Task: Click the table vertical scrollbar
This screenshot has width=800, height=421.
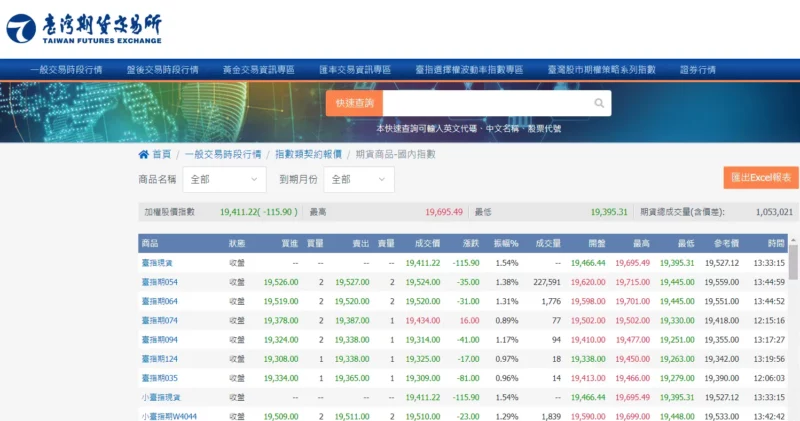Action: (x=793, y=262)
